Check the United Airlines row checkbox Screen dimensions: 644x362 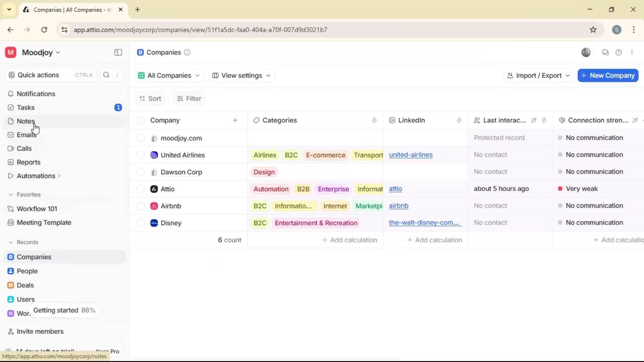click(x=141, y=155)
